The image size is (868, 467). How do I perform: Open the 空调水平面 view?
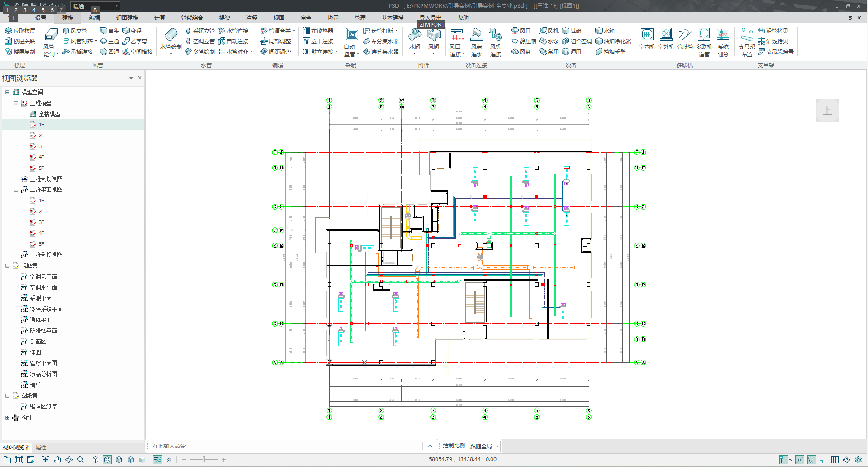[43, 287]
